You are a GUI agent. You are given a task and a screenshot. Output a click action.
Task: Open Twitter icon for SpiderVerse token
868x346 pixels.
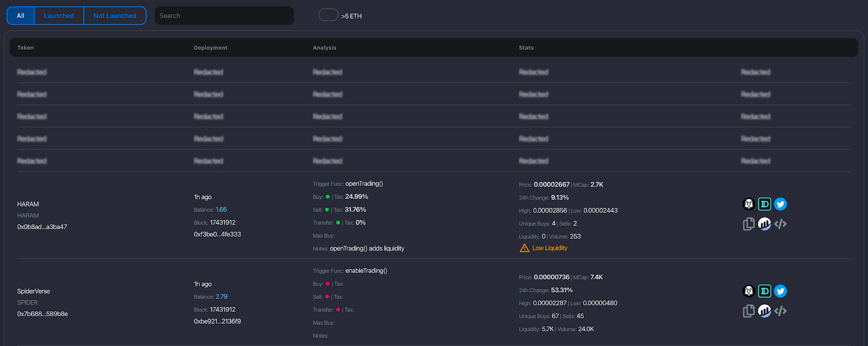point(780,291)
